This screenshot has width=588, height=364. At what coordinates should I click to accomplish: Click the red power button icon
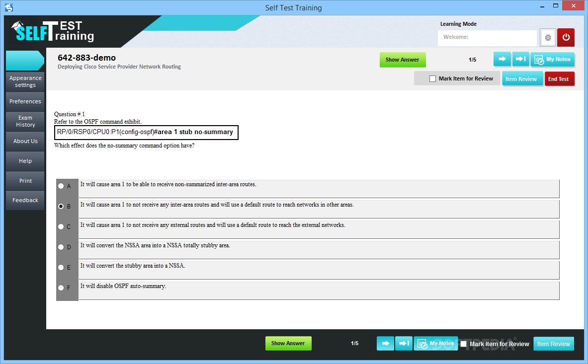coord(566,37)
